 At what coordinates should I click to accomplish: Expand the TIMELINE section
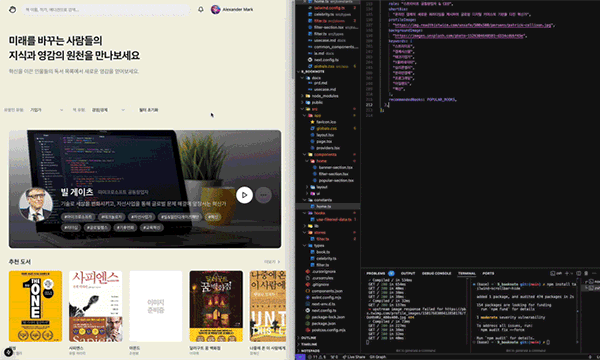click(x=309, y=344)
